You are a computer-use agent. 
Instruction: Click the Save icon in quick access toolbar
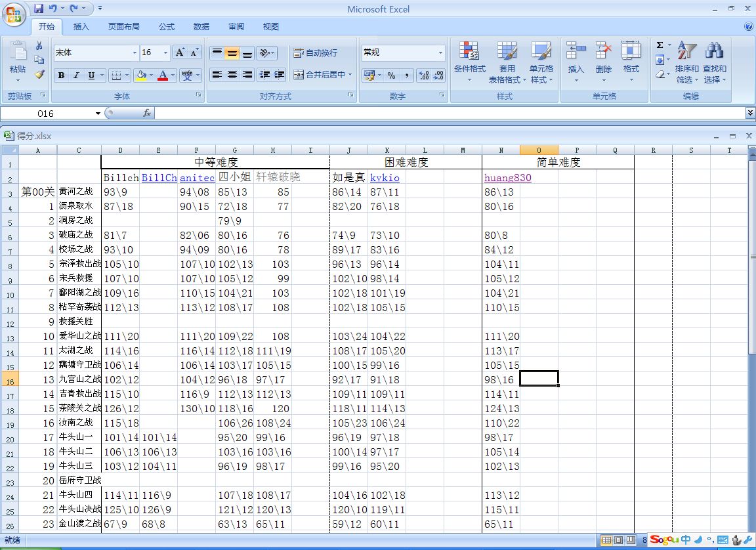[x=39, y=9]
